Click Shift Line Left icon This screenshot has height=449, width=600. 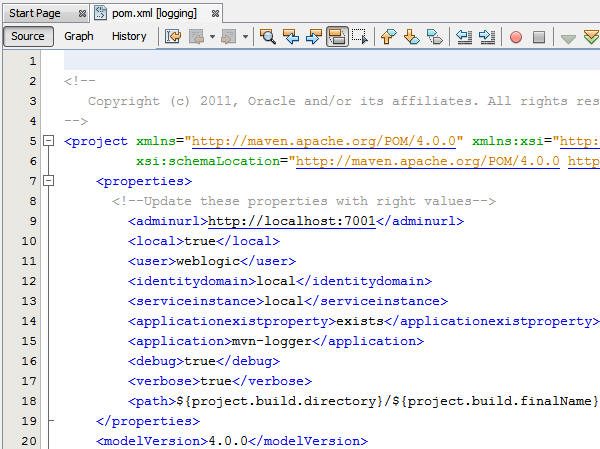tap(464, 37)
